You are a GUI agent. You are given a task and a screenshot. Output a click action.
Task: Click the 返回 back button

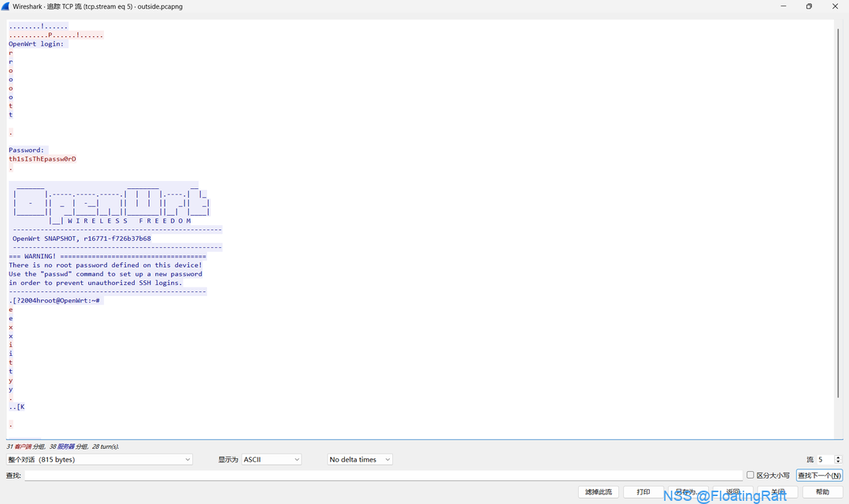click(733, 492)
